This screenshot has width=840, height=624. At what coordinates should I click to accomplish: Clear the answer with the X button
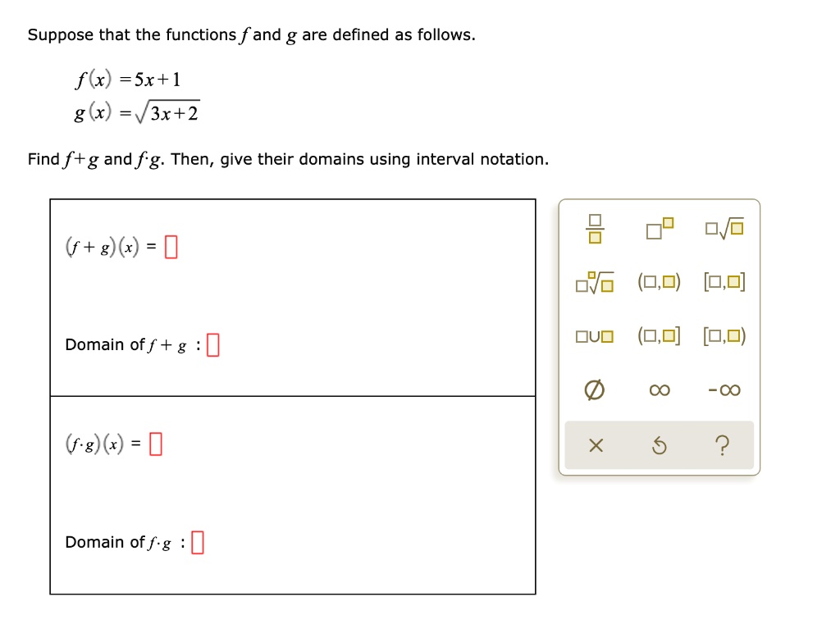[596, 445]
